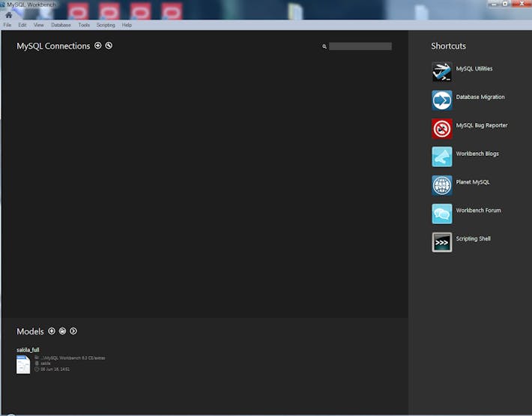Open Workbench Forum chat icon
Viewport: 532px width, 416px height.
click(442, 214)
